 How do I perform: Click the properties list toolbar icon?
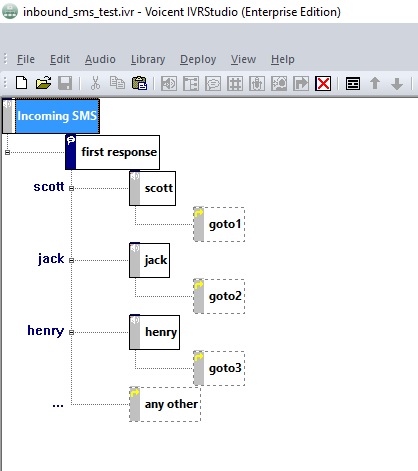(x=353, y=84)
